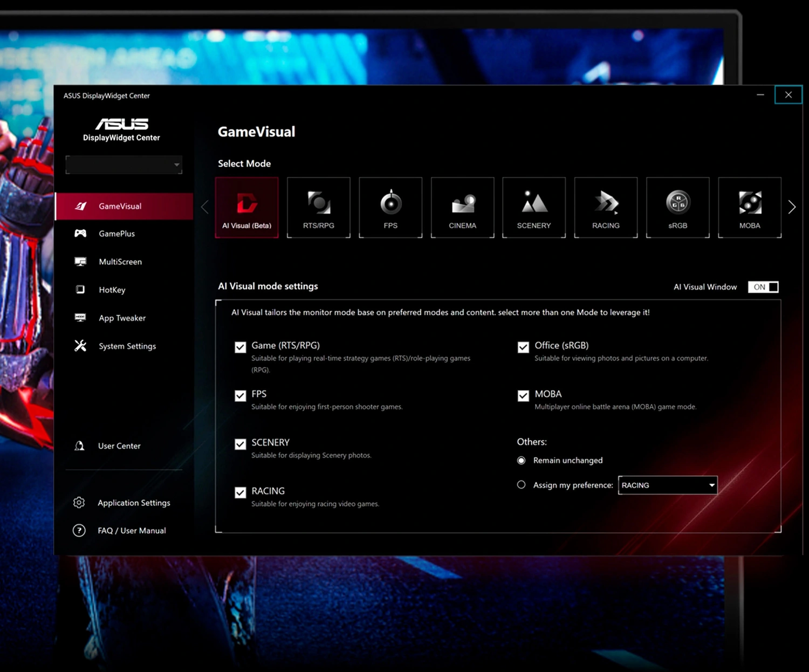Screen dimensions: 809x672
Task: Select the sRGB mode tile
Action: [x=678, y=208]
